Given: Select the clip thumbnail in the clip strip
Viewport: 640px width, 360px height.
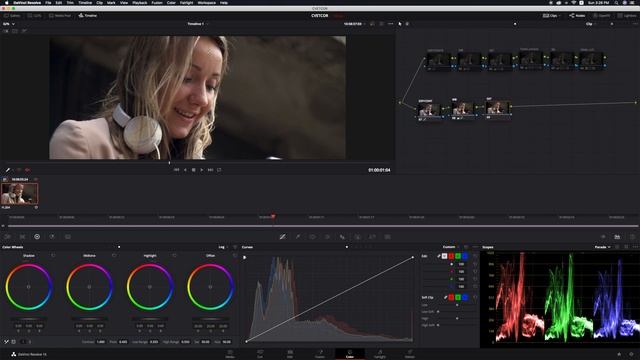Looking at the screenshot, I should click(20, 193).
